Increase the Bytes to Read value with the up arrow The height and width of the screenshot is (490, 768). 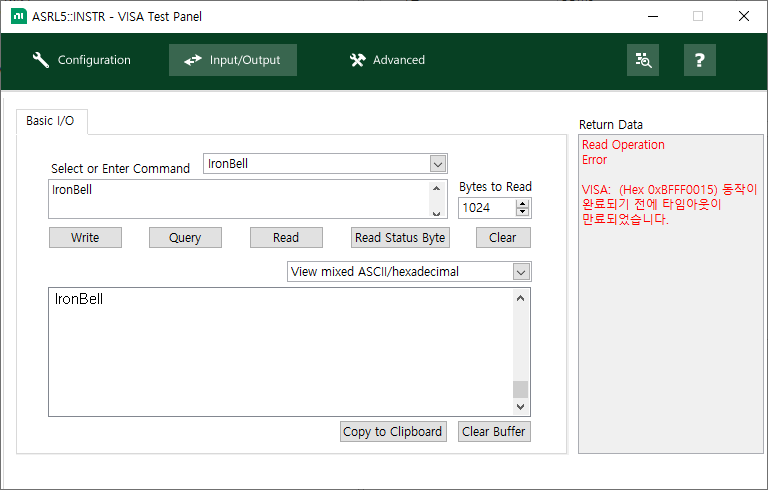523,204
